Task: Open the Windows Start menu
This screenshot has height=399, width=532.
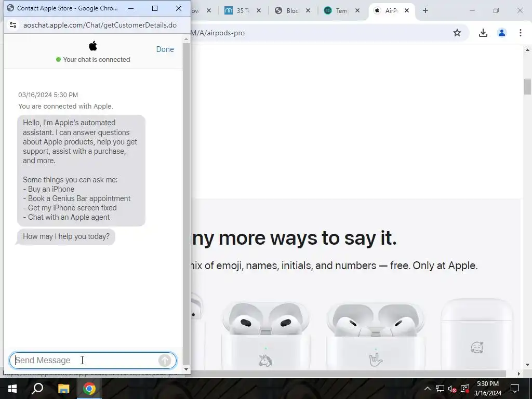Action: point(12,389)
